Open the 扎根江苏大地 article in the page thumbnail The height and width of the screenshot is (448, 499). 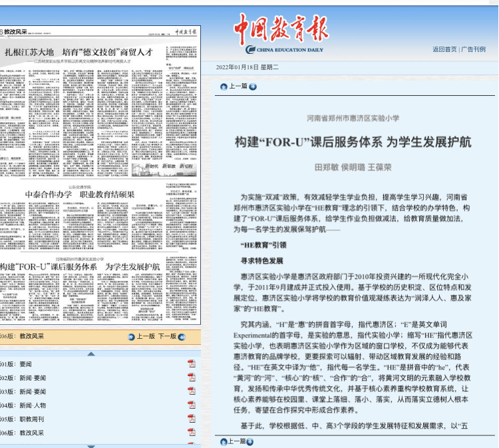coord(79,52)
